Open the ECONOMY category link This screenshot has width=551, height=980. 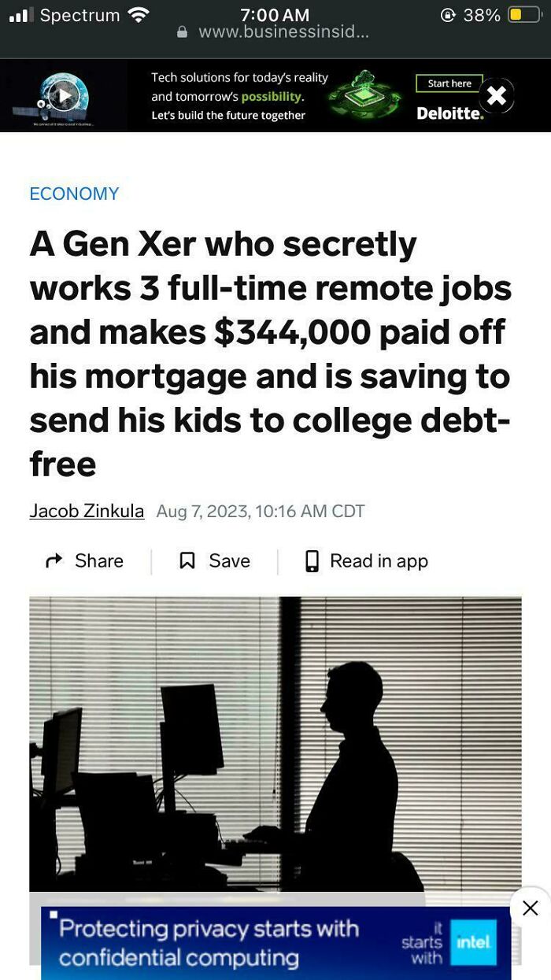point(74,194)
